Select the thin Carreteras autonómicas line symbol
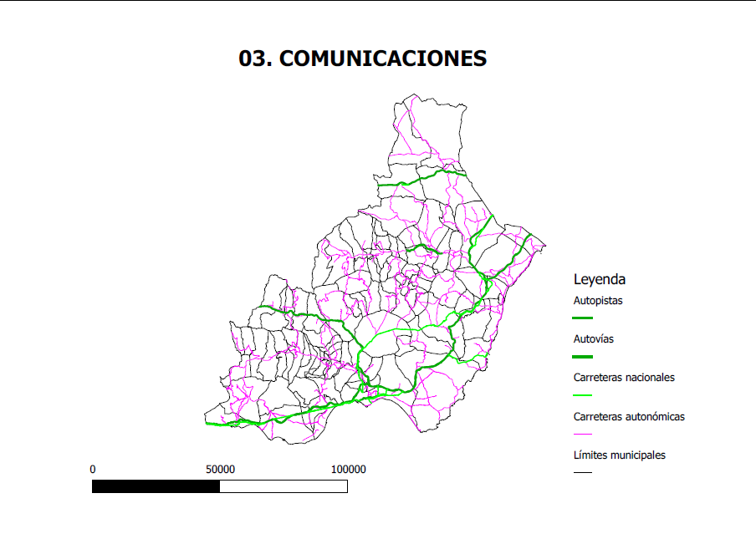This screenshot has height=534, width=756. point(582,435)
